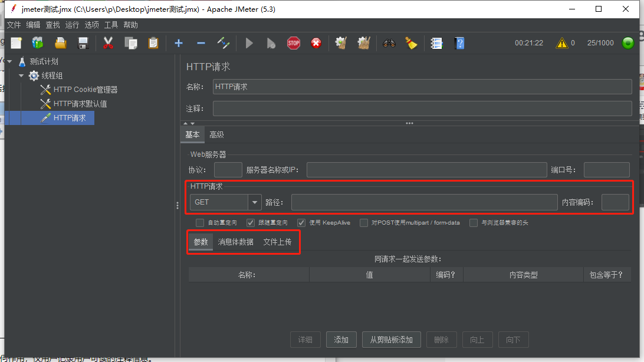Click Start no pauses icon
This screenshot has height=362, width=644.
pos(271,43)
